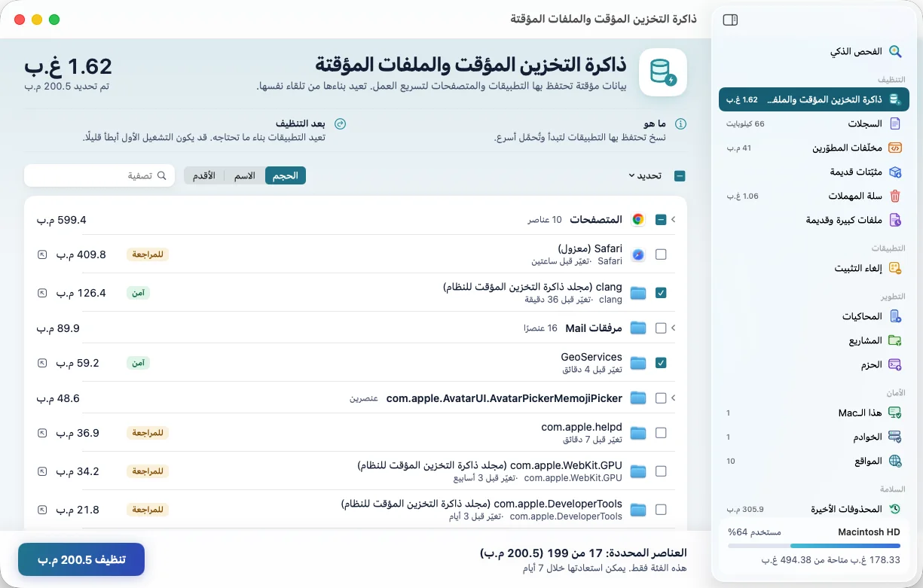
Task: Click the Macintosh HD label
Action: [x=870, y=532]
